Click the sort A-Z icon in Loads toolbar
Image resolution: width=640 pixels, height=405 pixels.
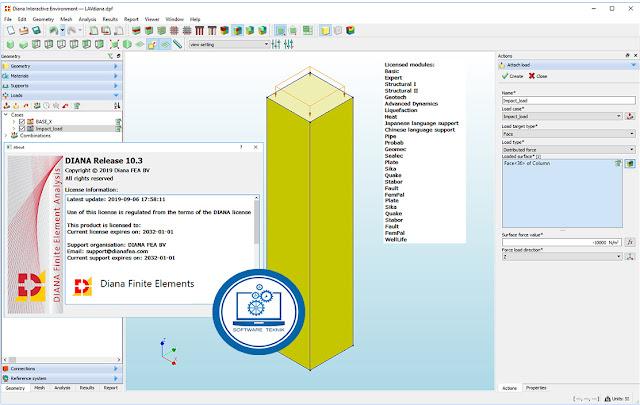[117, 106]
